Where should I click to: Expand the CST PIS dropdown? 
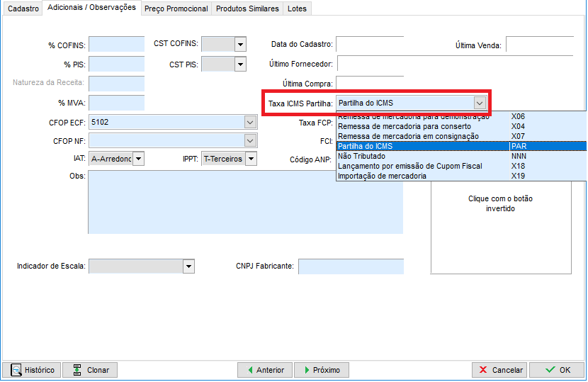pos(240,64)
